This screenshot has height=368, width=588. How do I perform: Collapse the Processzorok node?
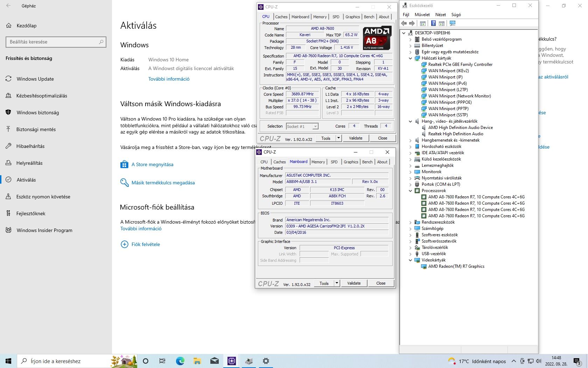(x=411, y=191)
